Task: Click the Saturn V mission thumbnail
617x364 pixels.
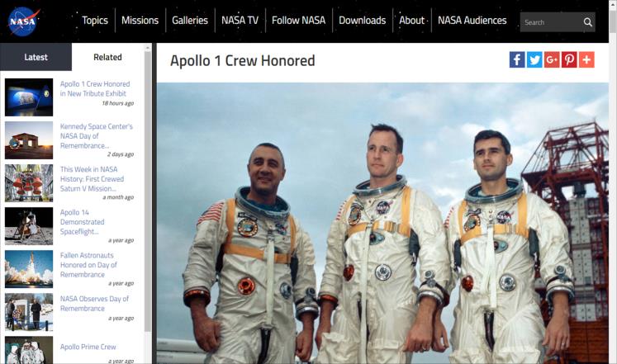Action: point(29,183)
